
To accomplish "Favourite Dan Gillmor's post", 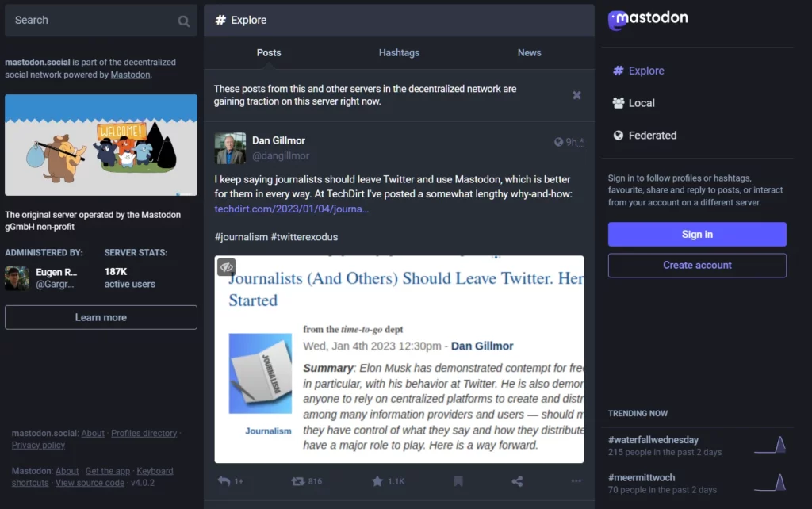I will [373, 480].
